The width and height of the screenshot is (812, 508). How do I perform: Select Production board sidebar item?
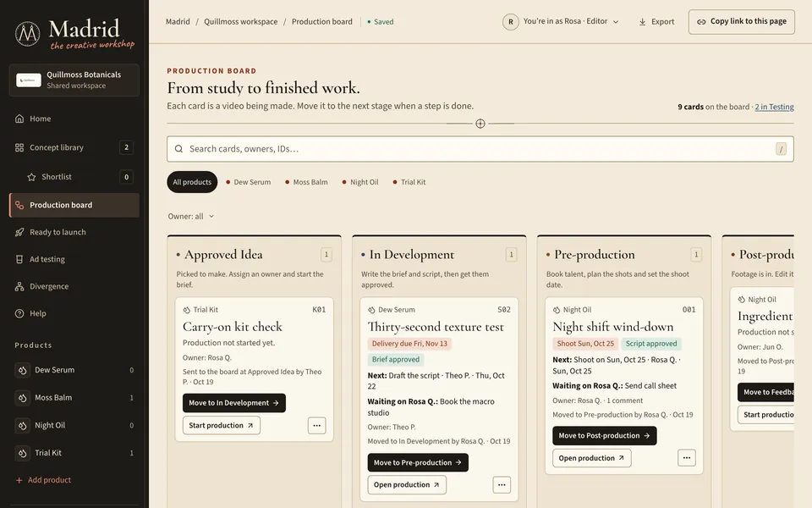74,205
